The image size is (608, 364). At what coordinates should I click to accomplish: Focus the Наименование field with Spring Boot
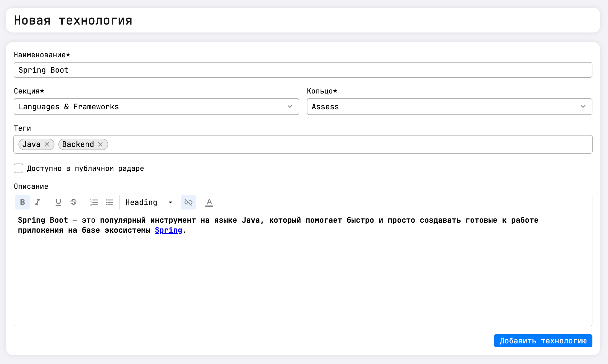(x=303, y=70)
